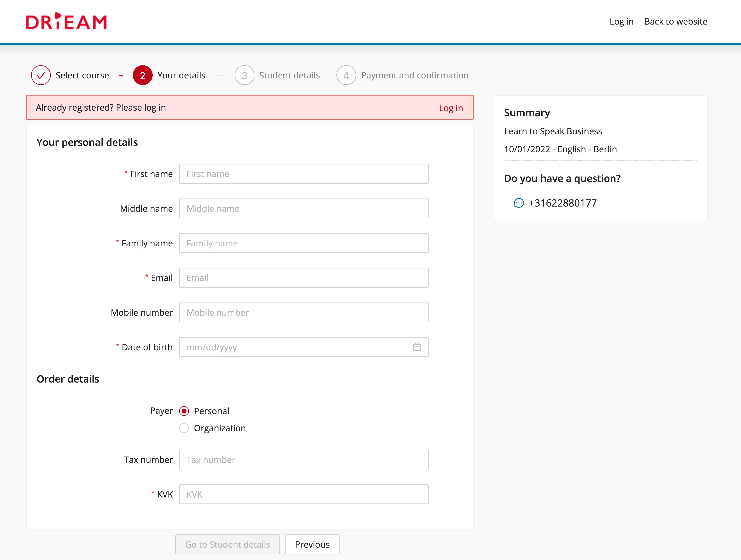Click the Order details heading

coord(68,379)
